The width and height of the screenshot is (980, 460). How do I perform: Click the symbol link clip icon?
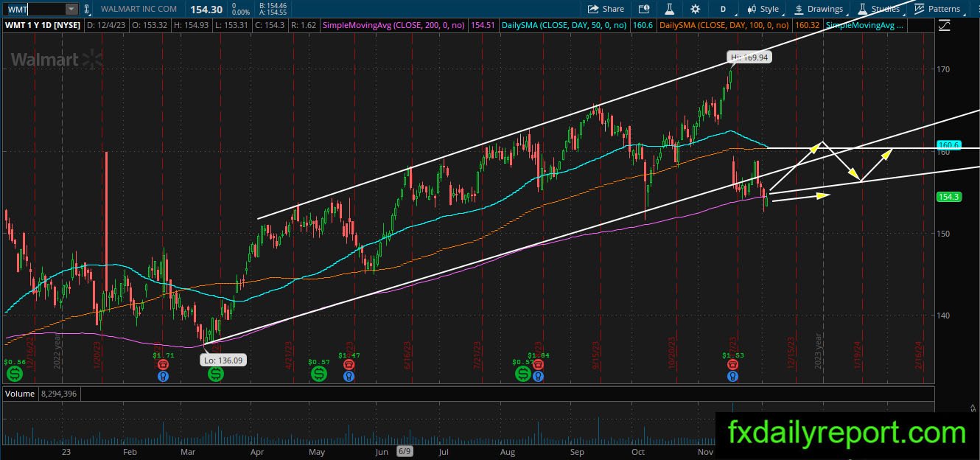pos(88,9)
